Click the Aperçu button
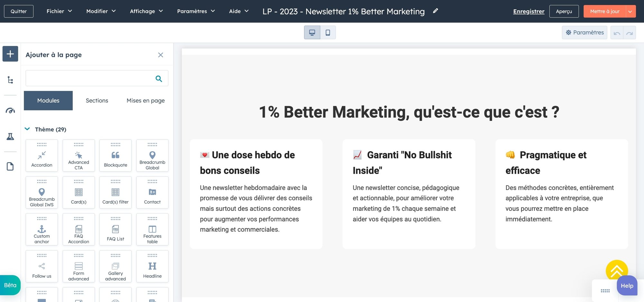644x302 pixels. click(564, 11)
